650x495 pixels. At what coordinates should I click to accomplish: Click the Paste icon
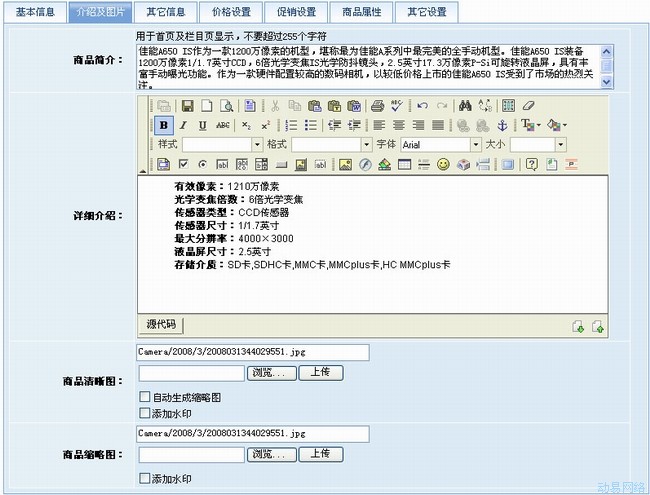pos(314,106)
